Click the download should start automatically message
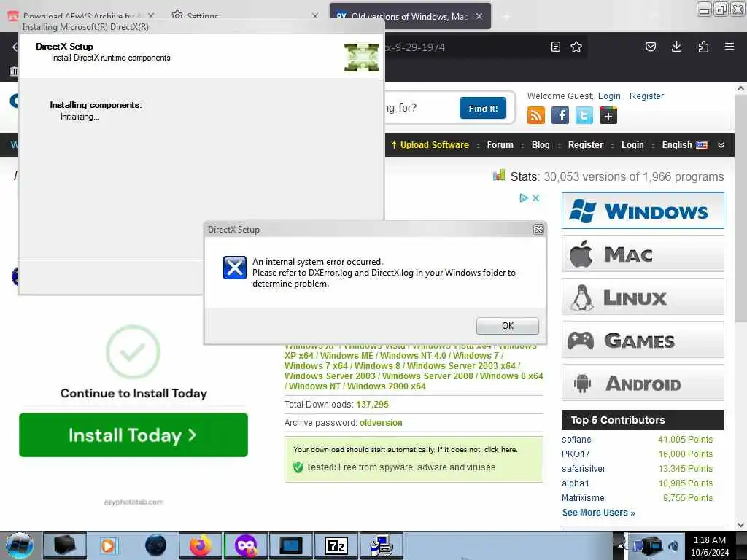747x560 pixels. (x=406, y=449)
